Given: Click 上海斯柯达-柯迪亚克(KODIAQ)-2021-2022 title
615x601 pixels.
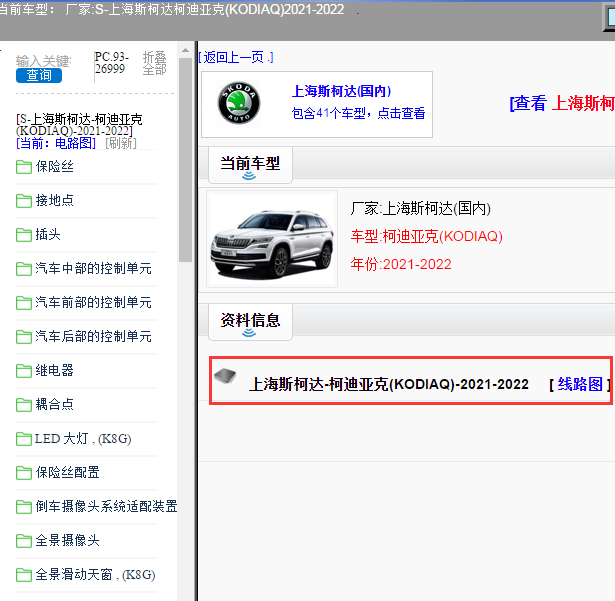Looking at the screenshot, I should (389, 384).
